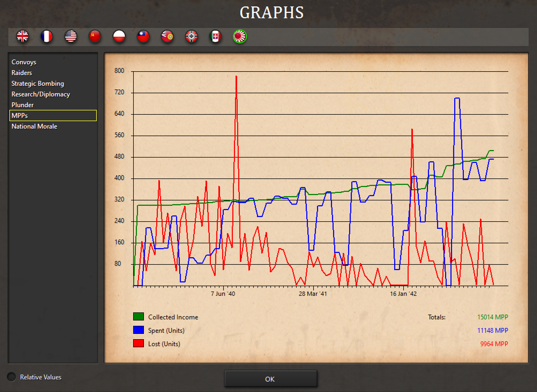Click the Totals: label
This screenshot has height=392, width=537.
437,317
